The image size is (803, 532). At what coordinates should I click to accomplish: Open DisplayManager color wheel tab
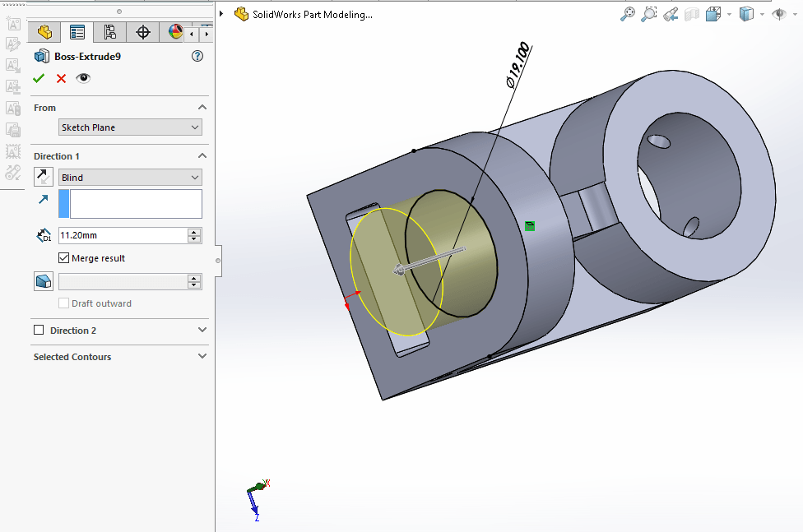point(174,32)
